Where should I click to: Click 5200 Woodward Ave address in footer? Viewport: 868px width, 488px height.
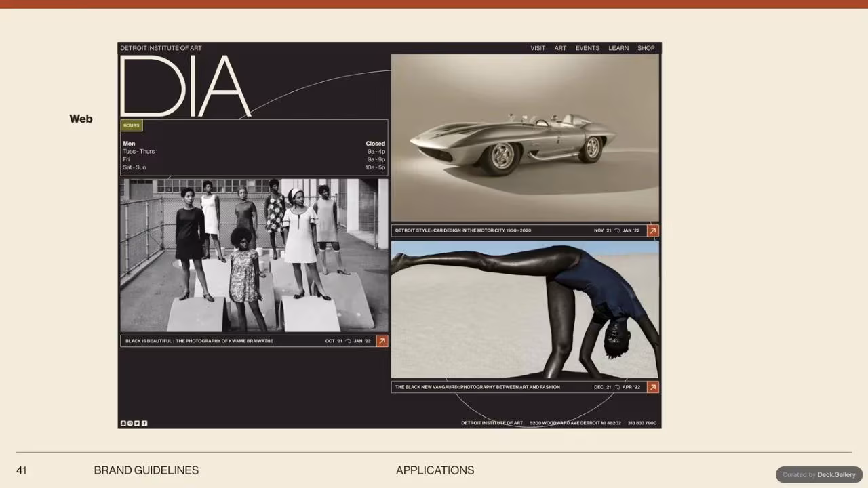[x=575, y=423]
